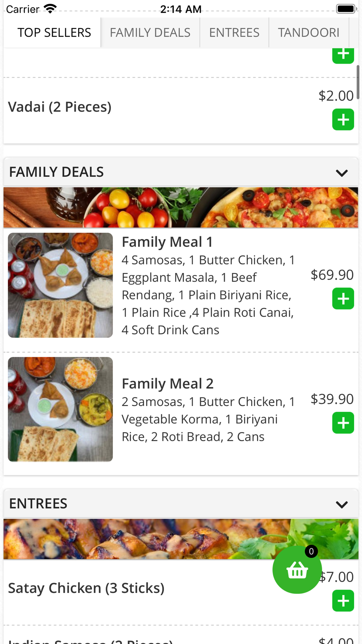Click the Family Deals section header

[56, 172]
